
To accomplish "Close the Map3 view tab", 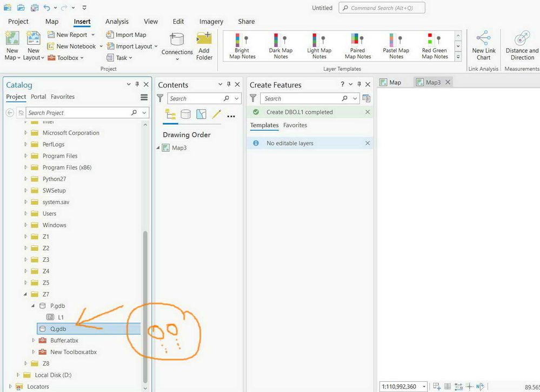I will [x=448, y=82].
